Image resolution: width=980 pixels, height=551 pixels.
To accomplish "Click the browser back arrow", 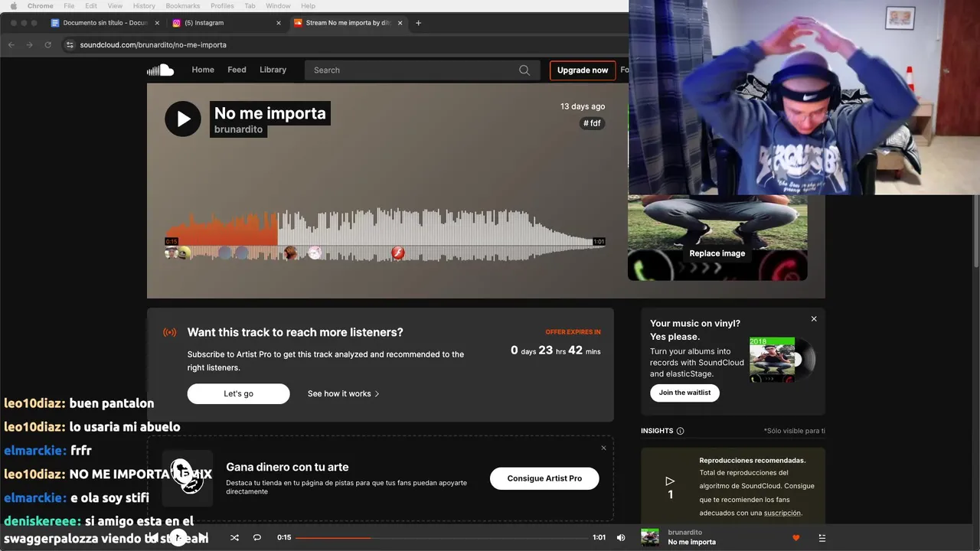I will pyautogui.click(x=11, y=44).
